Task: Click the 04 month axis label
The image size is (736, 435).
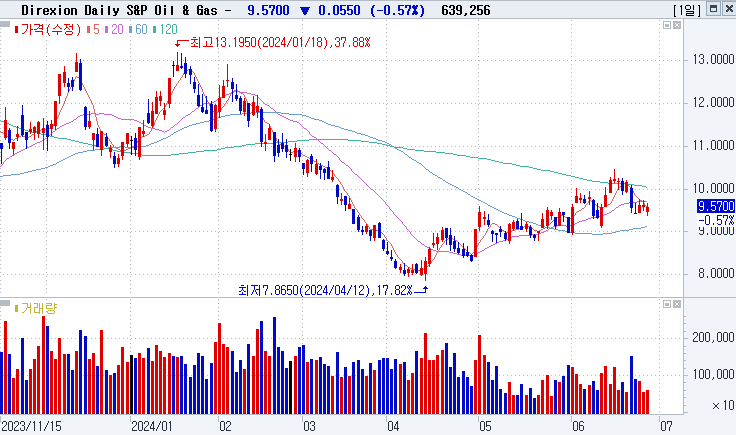Action: click(x=393, y=426)
